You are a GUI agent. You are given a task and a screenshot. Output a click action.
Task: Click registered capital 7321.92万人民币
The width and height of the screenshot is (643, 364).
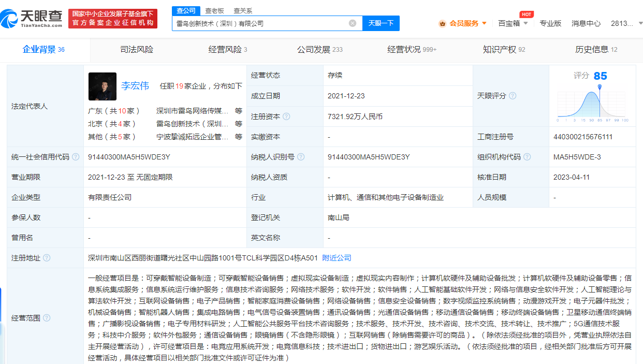[355, 117]
